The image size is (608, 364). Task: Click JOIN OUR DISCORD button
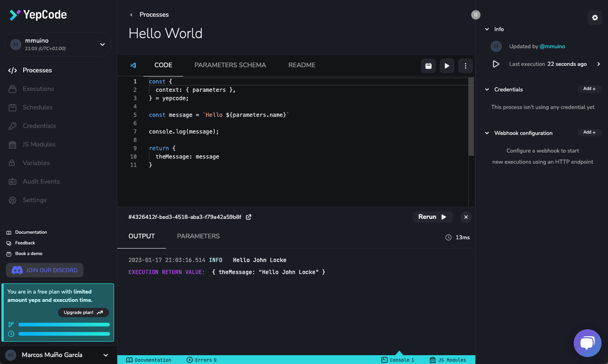[x=45, y=270]
